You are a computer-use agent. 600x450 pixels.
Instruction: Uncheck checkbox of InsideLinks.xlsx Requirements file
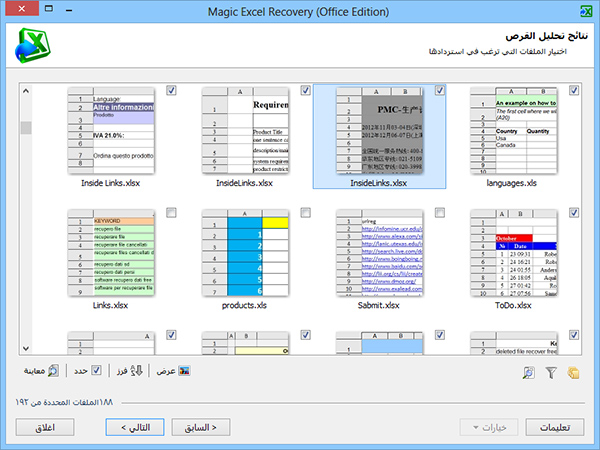(305, 90)
